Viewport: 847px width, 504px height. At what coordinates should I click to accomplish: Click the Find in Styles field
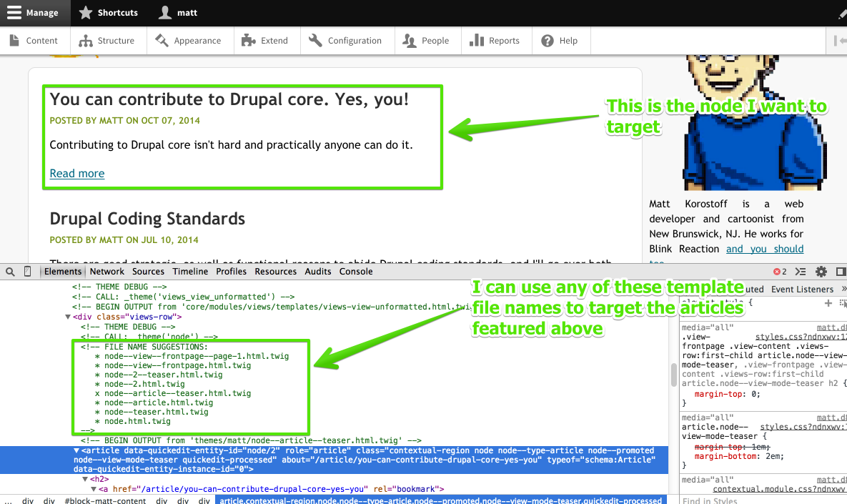(763, 500)
